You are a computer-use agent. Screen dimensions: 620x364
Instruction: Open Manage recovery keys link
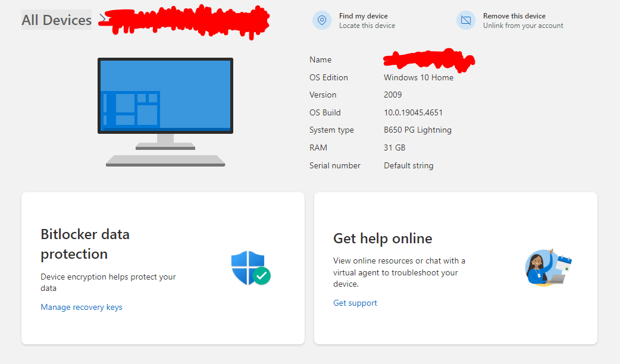82,307
